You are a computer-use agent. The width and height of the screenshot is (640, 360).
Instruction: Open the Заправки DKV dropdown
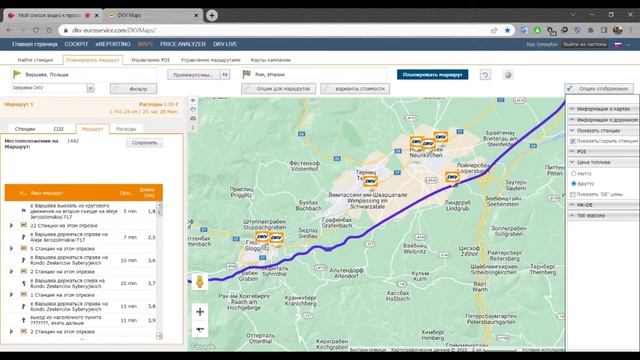53,88
